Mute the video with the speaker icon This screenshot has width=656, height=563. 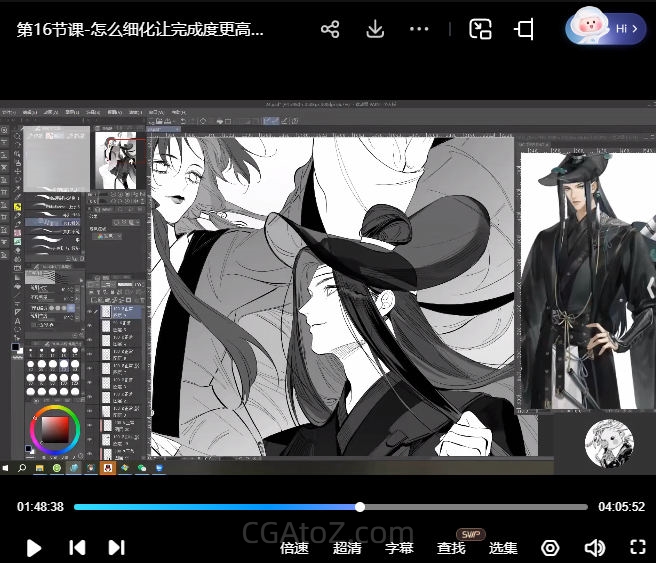(x=594, y=548)
